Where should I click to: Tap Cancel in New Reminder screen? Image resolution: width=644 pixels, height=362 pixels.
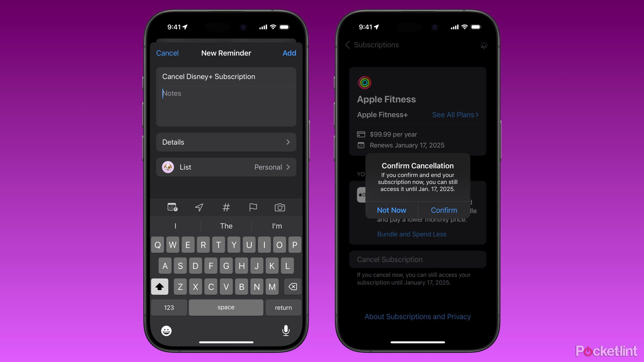pos(167,53)
